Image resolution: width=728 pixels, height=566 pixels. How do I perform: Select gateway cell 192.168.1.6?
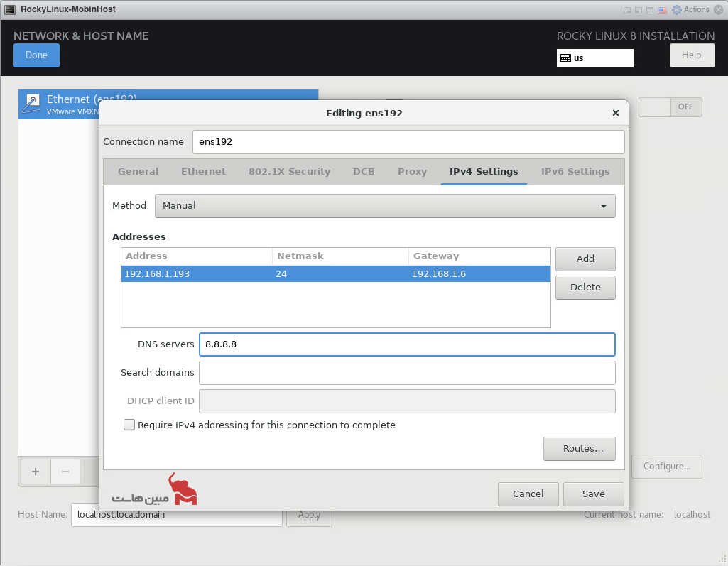tap(479, 274)
